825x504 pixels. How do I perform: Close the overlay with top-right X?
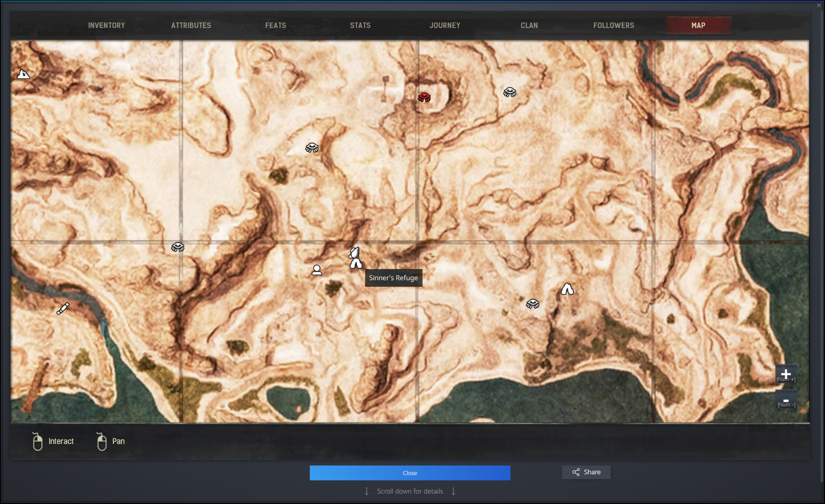(819, 5)
